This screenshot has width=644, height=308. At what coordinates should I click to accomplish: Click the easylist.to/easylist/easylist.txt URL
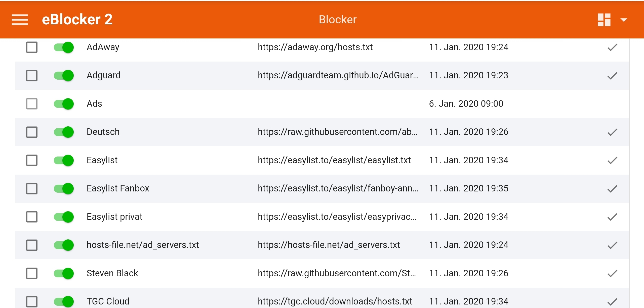click(x=334, y=160)
